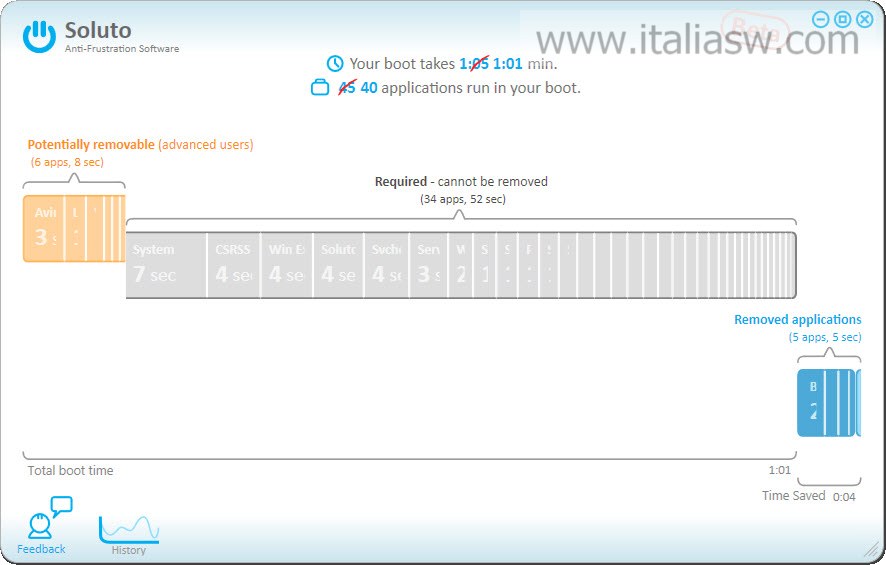Click the Removed applications heading

(797, 319)
